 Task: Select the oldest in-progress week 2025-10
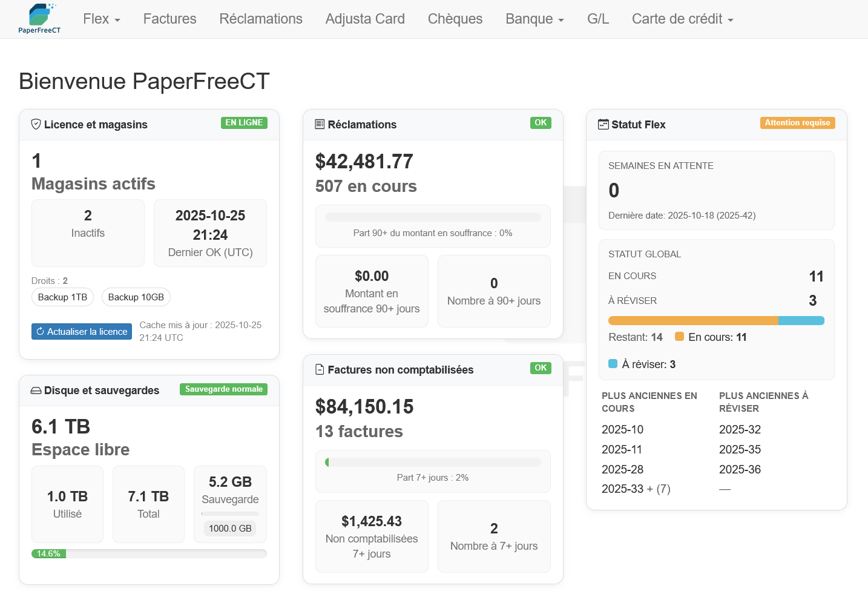622,429
